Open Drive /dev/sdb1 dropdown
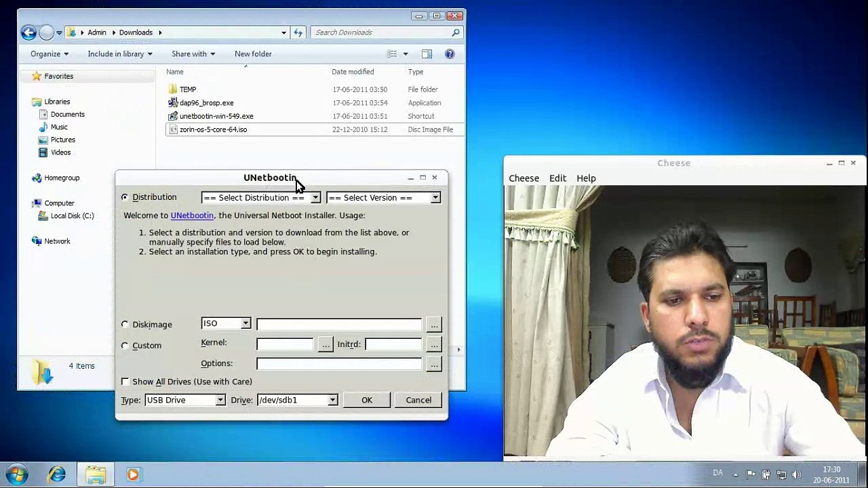Image resolution: width=868 pixels, height=488 pixels. coord(297,400)
